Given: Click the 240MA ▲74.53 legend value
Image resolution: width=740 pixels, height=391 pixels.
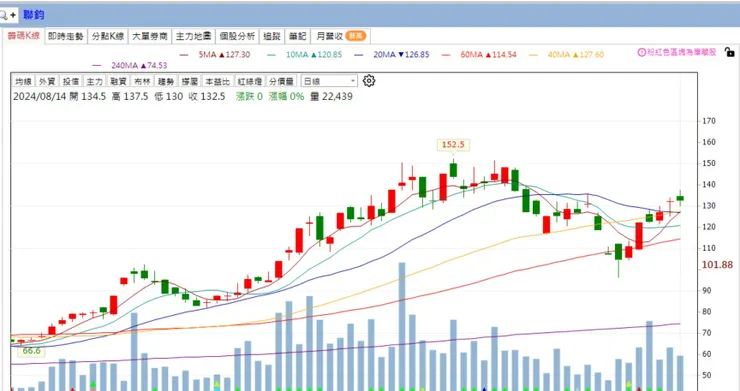Looking at the screenshot, I should pos(139,65).
